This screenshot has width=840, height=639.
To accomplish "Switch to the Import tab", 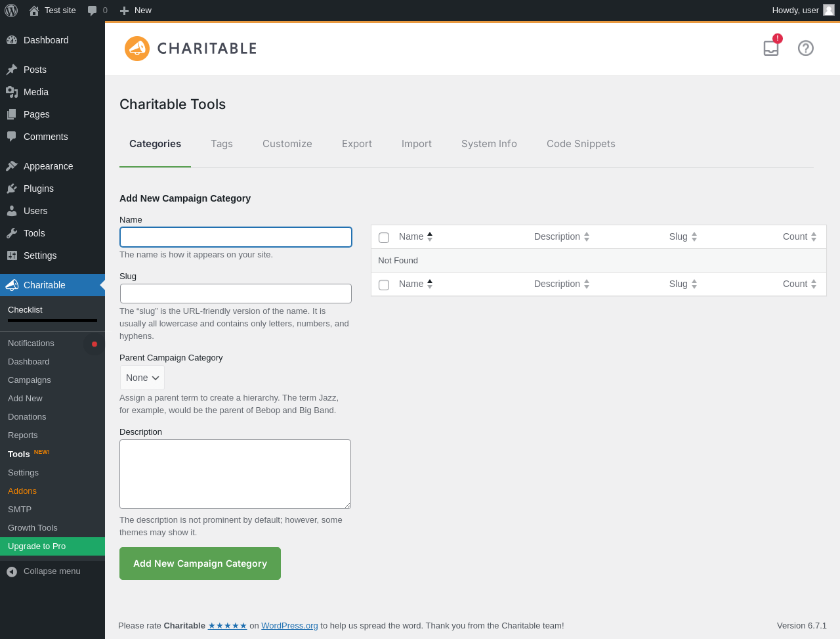I will pos(417,144).
